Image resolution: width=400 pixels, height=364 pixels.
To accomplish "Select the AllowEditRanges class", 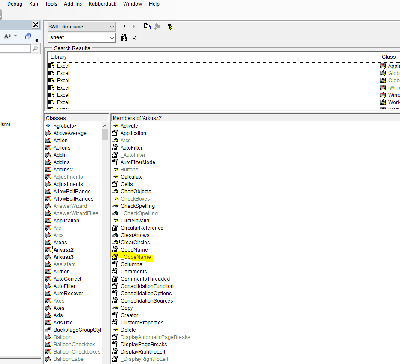I will [x=73, y=199].
